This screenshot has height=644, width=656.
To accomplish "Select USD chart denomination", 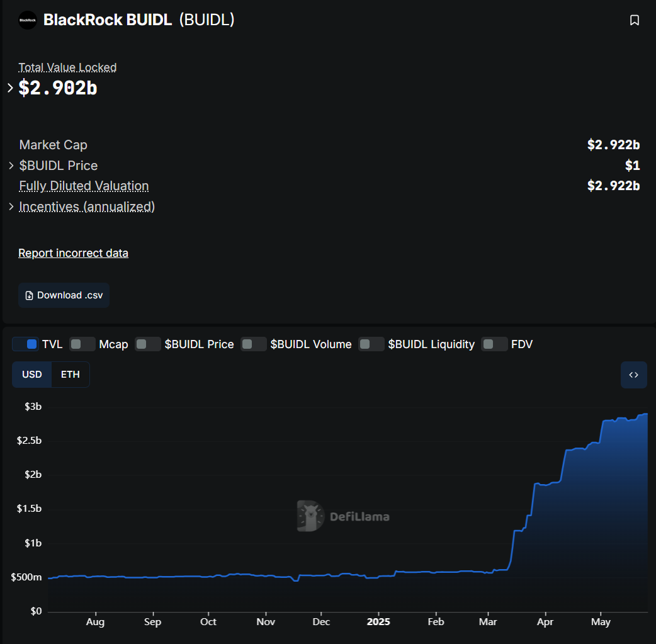I will [32, 375].
